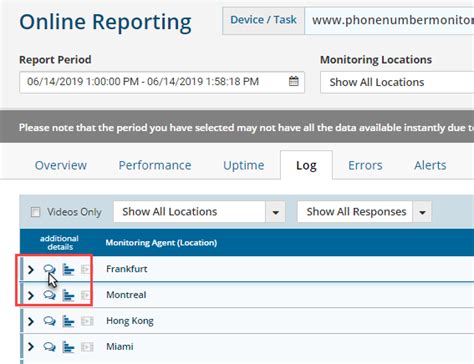Image resolution: width=474 pixels, height=364 pixels.
Task: Open Miami row waterfall chart icon
Action: coord(68,347)
